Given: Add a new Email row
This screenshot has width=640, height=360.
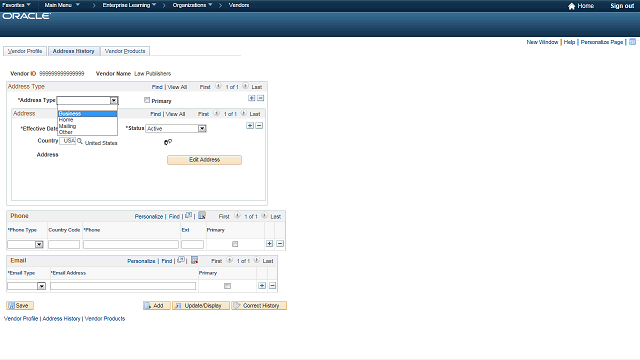Looking at the screenshot, I should tap(262, 286).
